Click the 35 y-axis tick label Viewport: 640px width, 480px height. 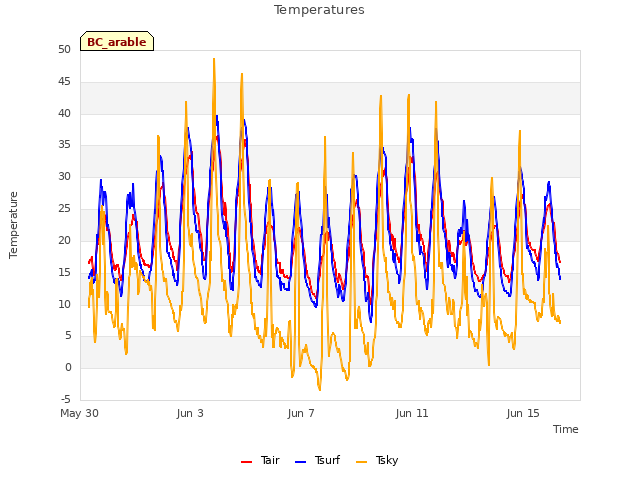[64, 144]
